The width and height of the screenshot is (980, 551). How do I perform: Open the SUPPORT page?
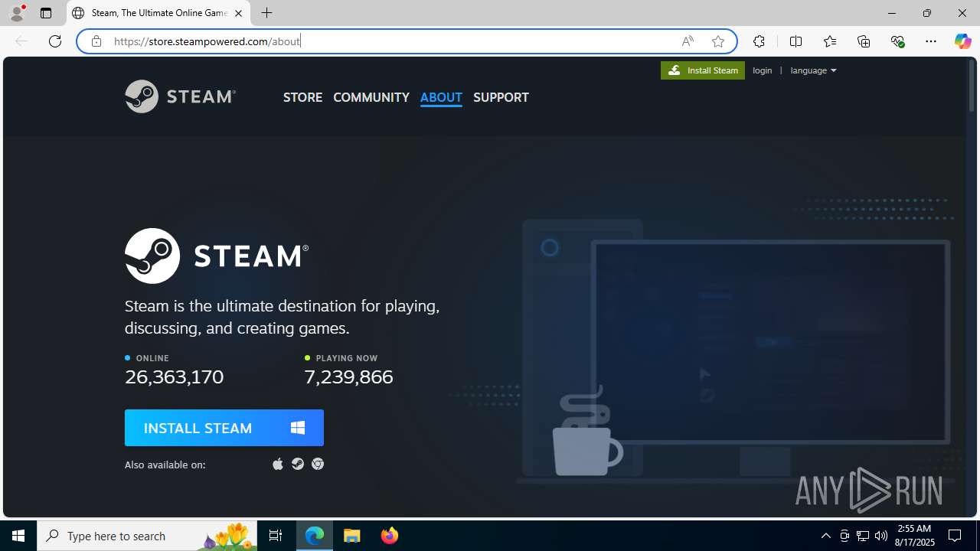pyautogui.click(x=501, y=97)
